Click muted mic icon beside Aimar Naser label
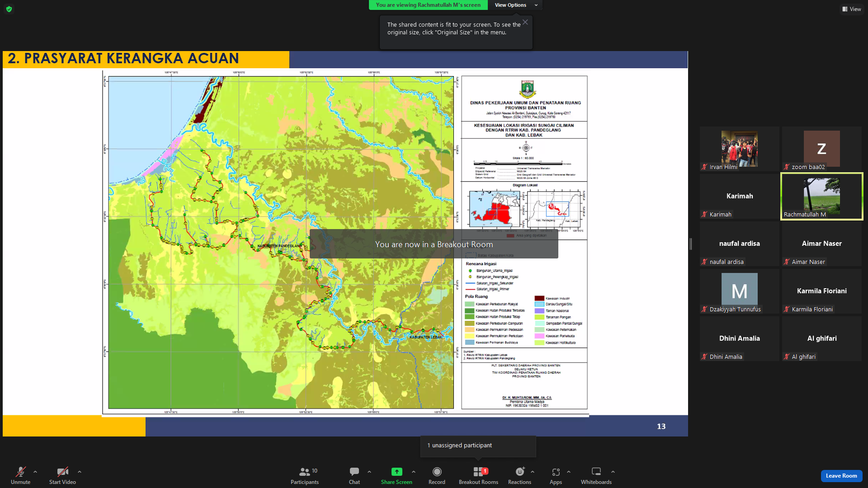Viewport: 868px width, 488px height. (x=787, y=262)
